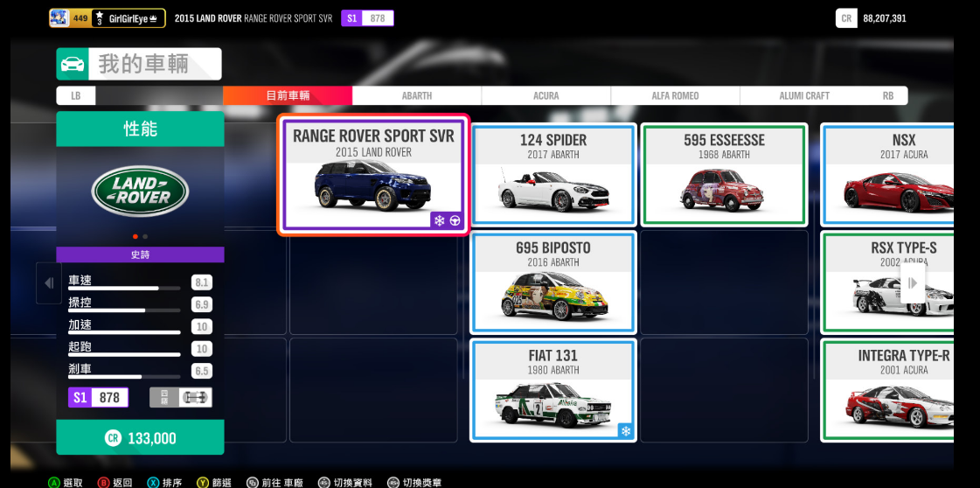Click the snowflake icon on Fiat 131 card
Screen dimensions: 980x488
click(x=626, y=430)
